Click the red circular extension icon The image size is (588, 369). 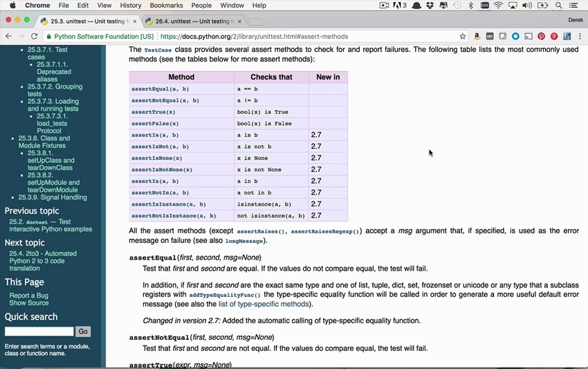click(x=554, y=37)
